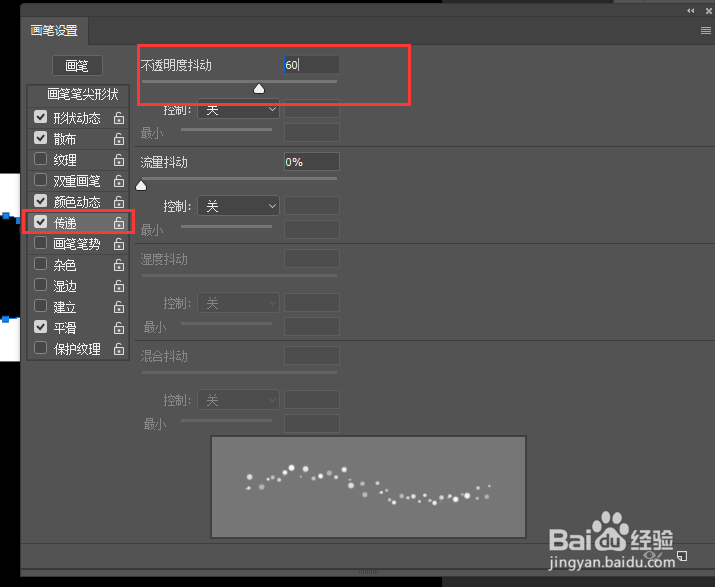Viewport: 715px width, 587px height.
Task: Create new brush icon at bottom right
Action: coord(682,556)
